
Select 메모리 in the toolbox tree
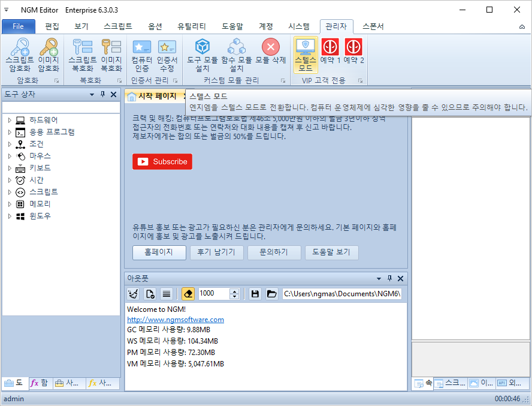pos(40,204)
